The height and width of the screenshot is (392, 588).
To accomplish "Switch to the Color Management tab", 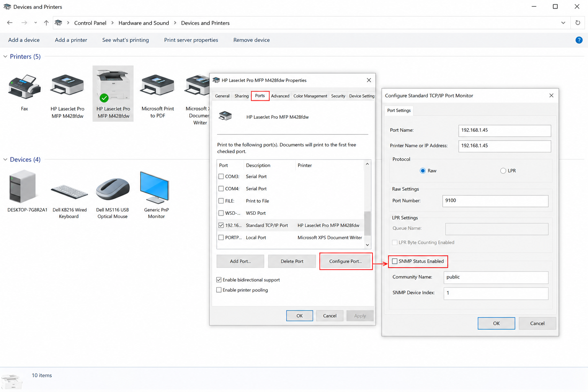I will click(310, 96).
